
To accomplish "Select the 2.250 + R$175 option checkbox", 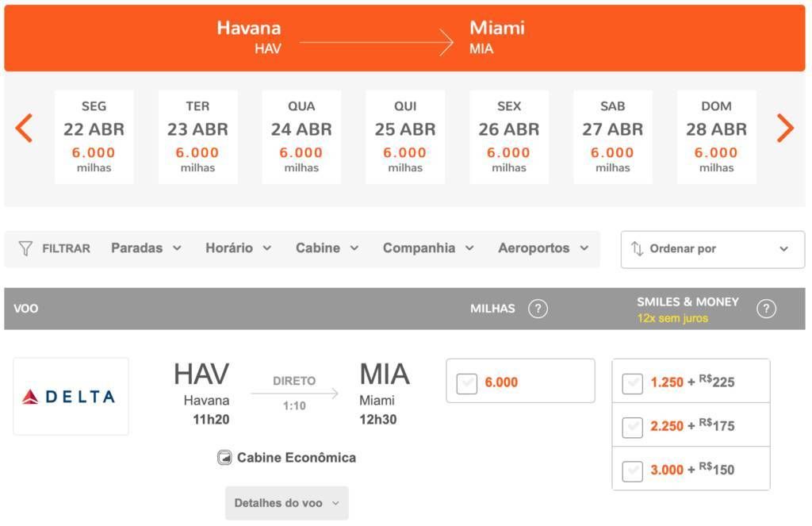I will [x=632, y=427].
